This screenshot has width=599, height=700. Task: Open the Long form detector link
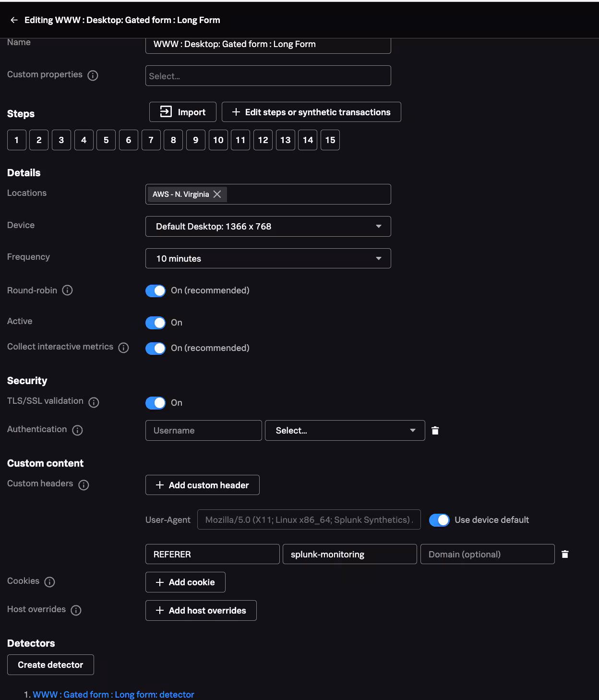coord(113,694)
